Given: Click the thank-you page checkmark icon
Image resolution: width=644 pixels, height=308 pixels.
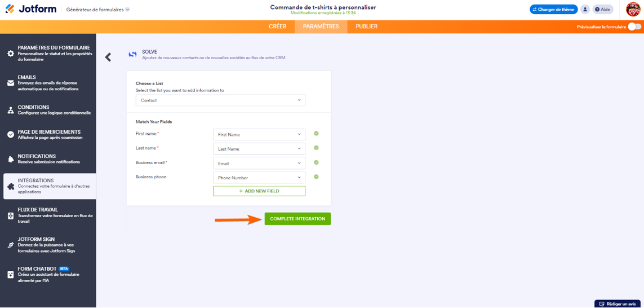Looking at the screenshot, I should click(11, 134).
